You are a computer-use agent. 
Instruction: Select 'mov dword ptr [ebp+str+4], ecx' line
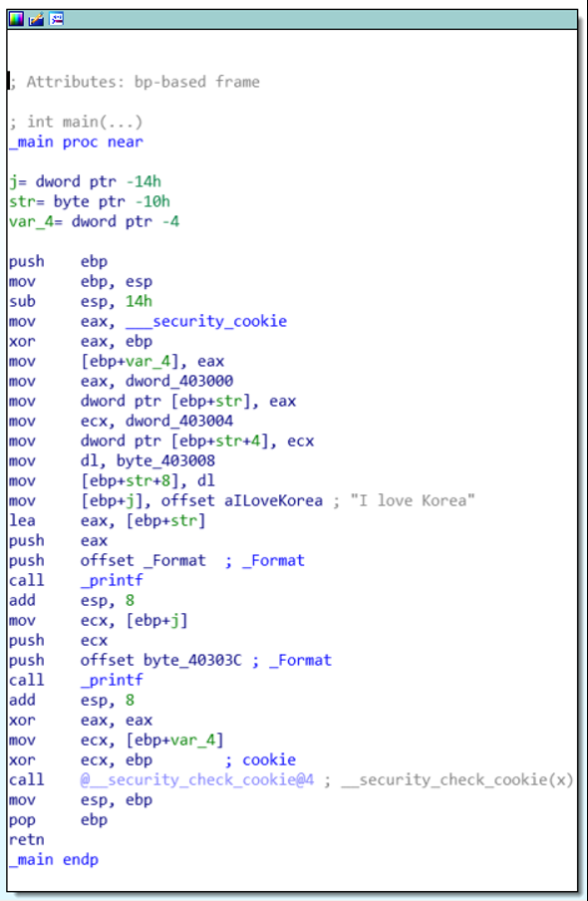(161, 442)
